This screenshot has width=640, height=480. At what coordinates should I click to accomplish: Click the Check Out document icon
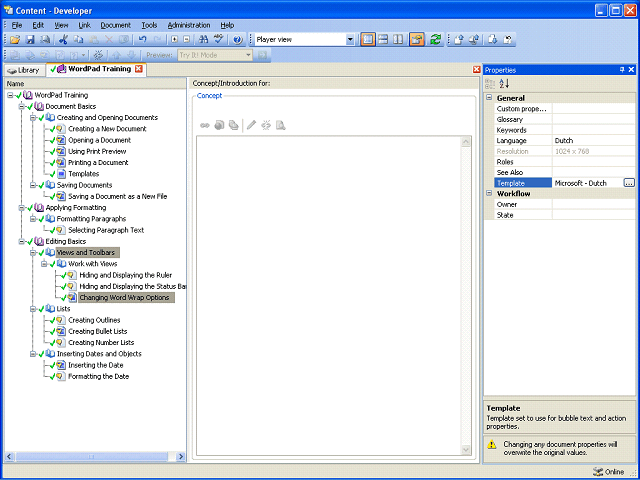click(493, 40)
